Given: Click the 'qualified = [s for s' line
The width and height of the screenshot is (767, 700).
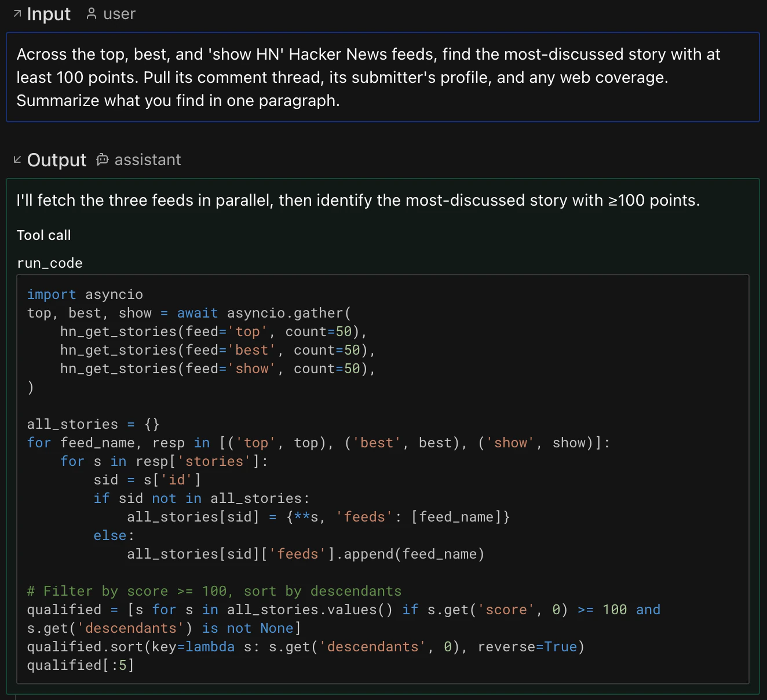Looking at the screenshot, I should [x=344, y=610].
